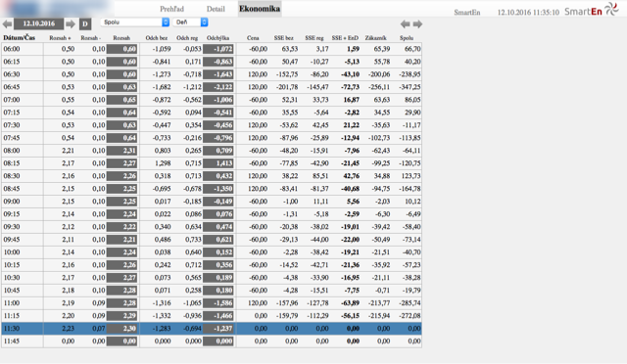
Task: Select the 10:30 time row
Action: pos(212,278)
